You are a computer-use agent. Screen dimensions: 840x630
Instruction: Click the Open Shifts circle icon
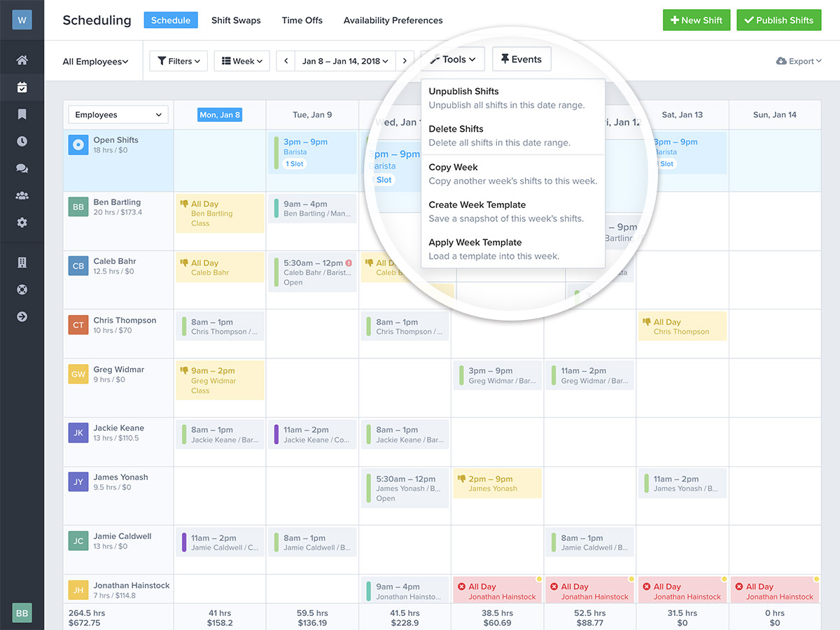(x=78, y=145)
